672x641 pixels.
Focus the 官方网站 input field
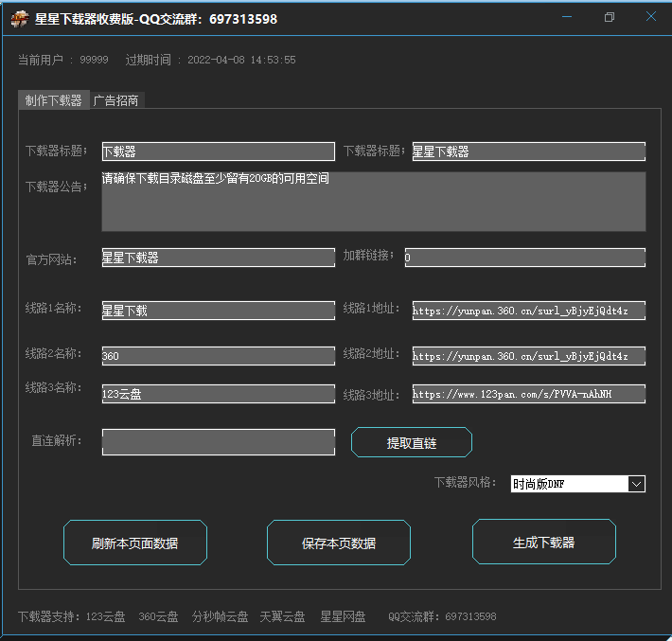219,258
